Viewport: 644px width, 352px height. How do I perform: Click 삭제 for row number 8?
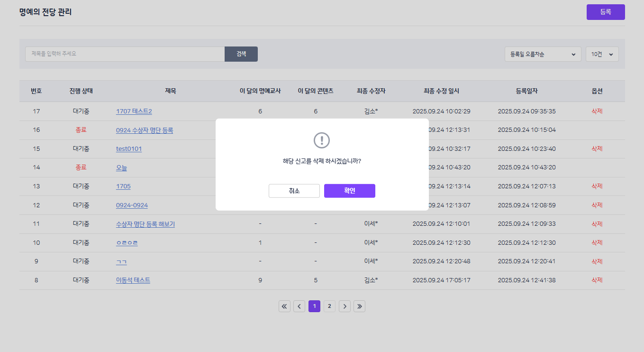[597, 280]
